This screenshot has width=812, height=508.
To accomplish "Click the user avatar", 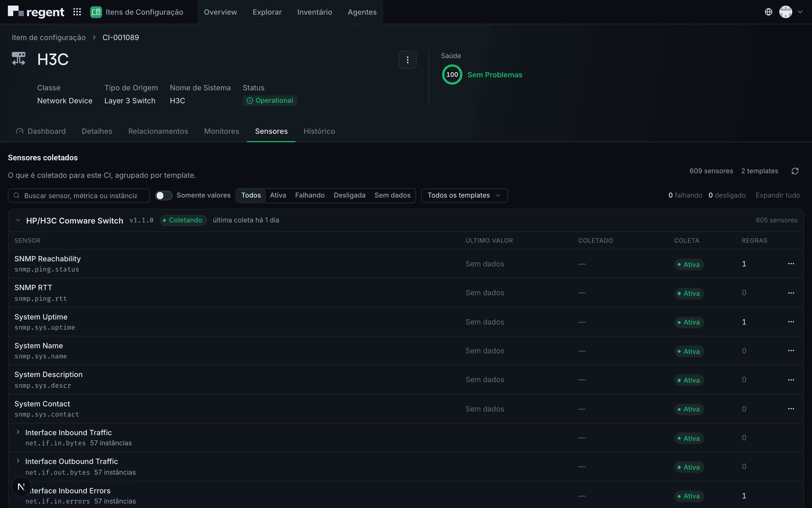I will coord(785,12).
